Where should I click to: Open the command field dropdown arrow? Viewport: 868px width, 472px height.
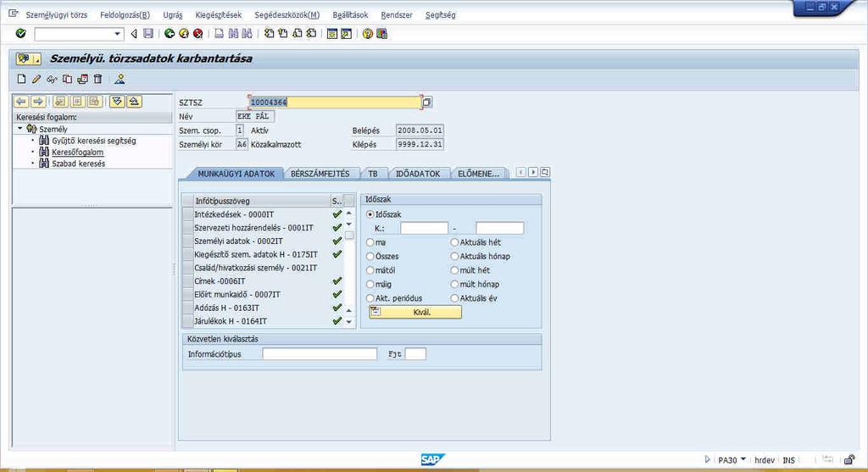tap(117, 34)
